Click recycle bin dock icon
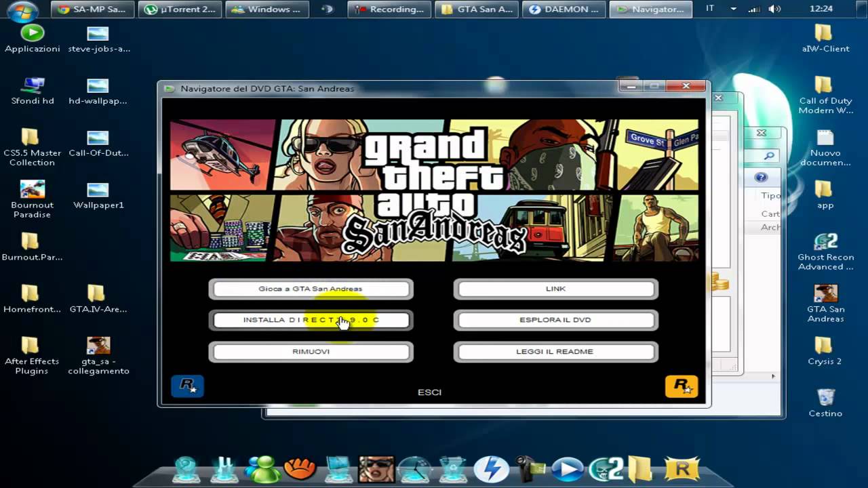868x488 pixels. (452, 469)
